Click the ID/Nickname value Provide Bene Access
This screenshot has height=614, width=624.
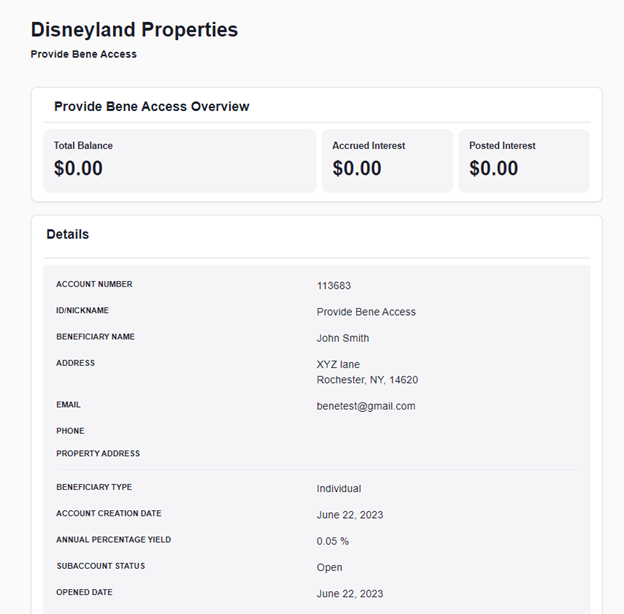tap(366, 312)
